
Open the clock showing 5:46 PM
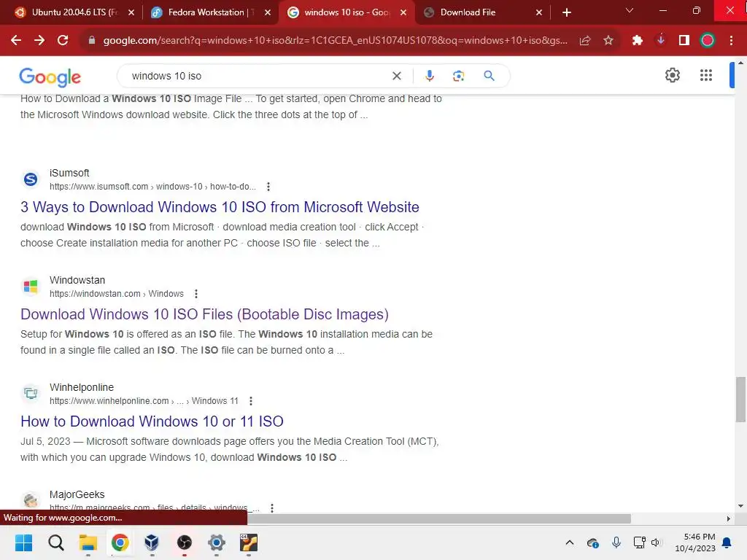[x=695, y=542]
